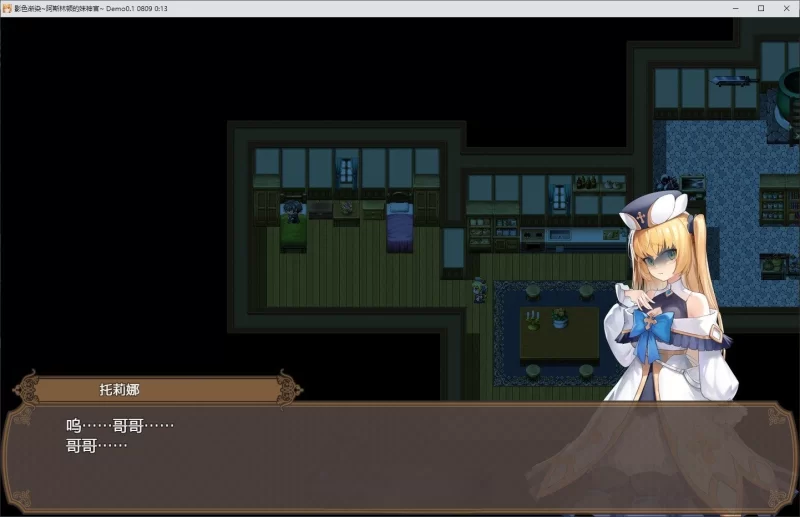
Task: Click the door between bedroom and kitchen
Action: click(x=453, y=251)
